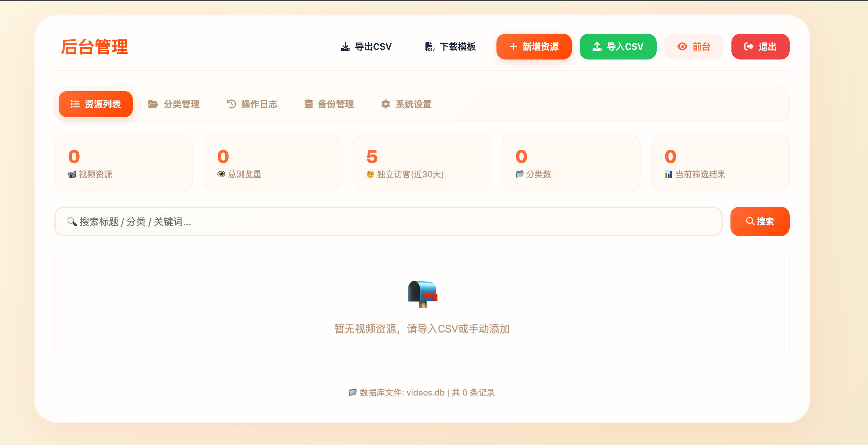The image size is (868, 445).
Task: Click the 独立访客(近30天) stat card
Action: point(422,163)
